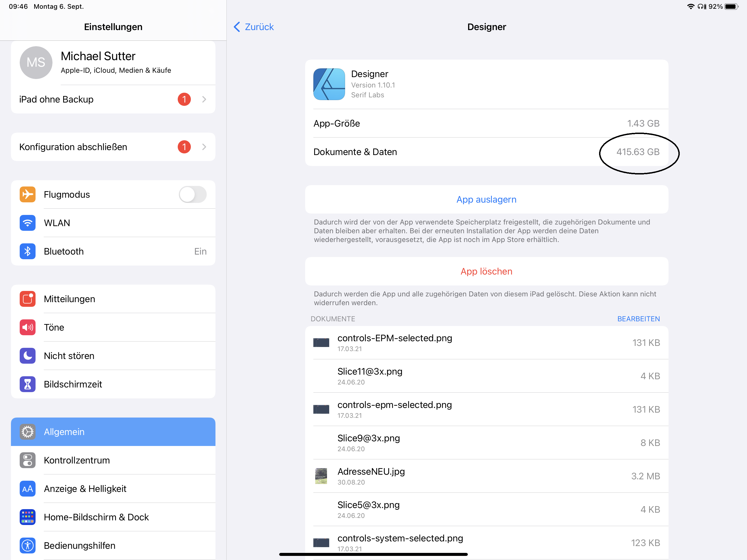Tap the Designer app icon
This screenshot has width=747, height=560.
pos(329,84)
